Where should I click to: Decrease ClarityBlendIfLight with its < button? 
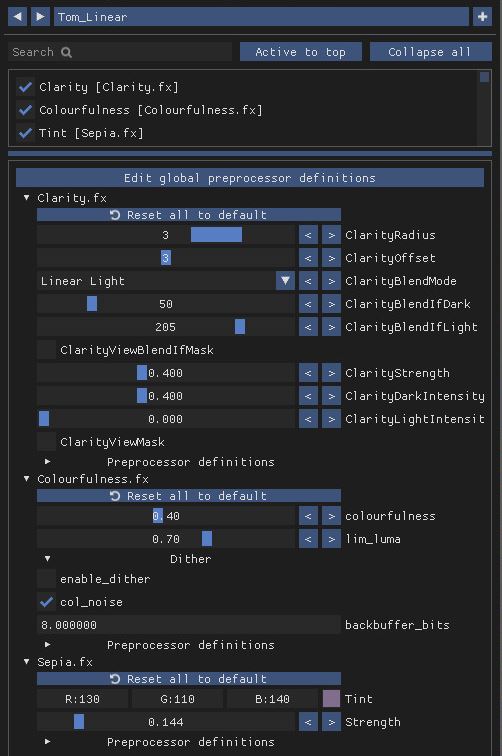tap(308, 327)
